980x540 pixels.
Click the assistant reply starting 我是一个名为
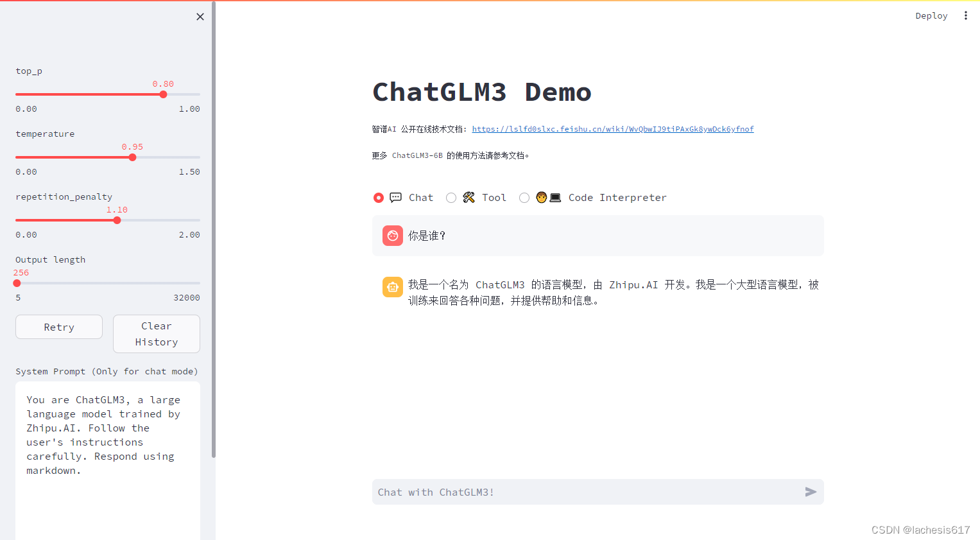[x=614, y=292]
